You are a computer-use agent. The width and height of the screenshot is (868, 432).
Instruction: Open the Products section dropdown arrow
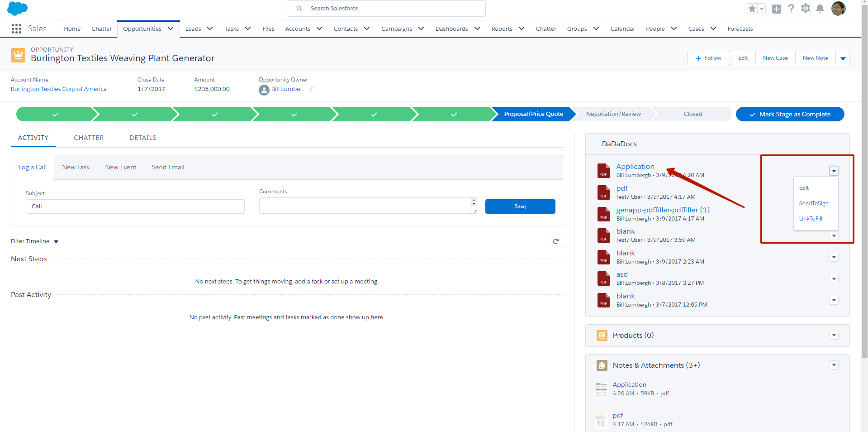(834, 335)
